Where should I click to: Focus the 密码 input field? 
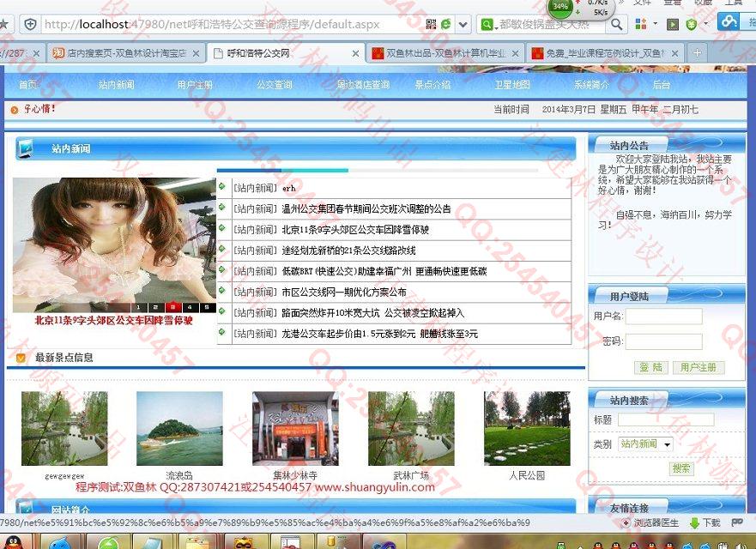[x=664, y=341]
